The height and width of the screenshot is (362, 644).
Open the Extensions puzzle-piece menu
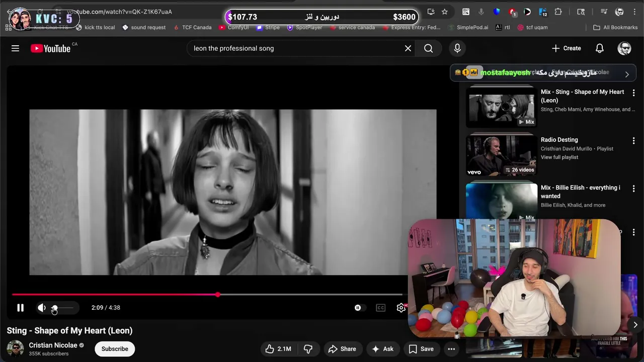click(x=558, y=12)
